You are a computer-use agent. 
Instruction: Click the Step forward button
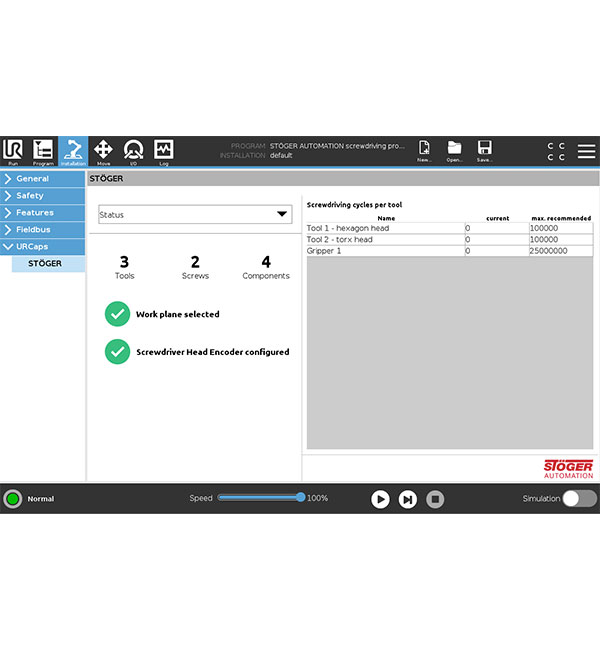click(x=408, y=499)
